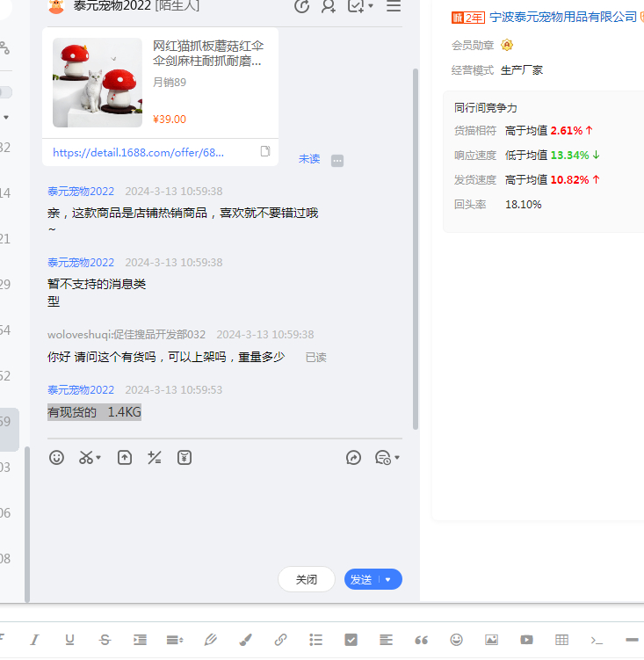Open the detail.1688.com product link
The image size is (644, 660).
pos(138,152)
